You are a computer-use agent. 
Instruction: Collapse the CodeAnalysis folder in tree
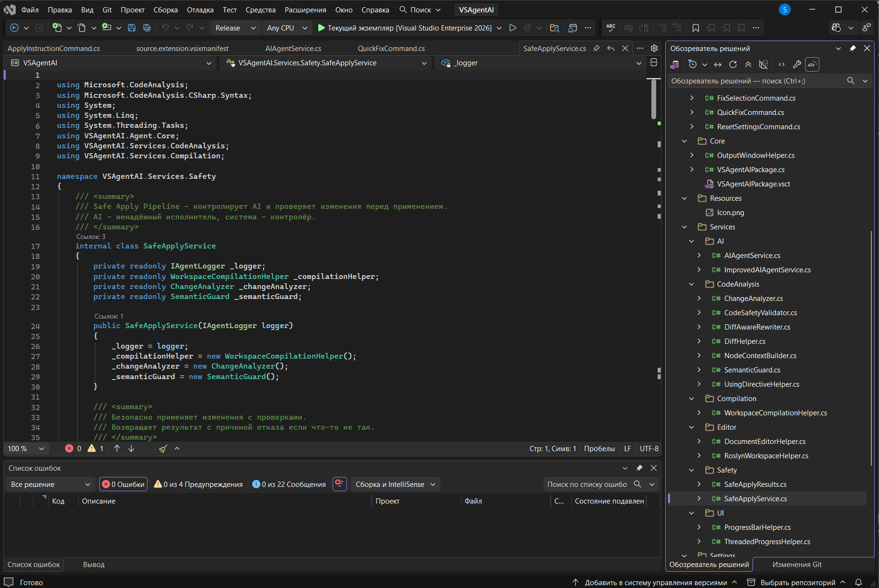tap(691, 284)
